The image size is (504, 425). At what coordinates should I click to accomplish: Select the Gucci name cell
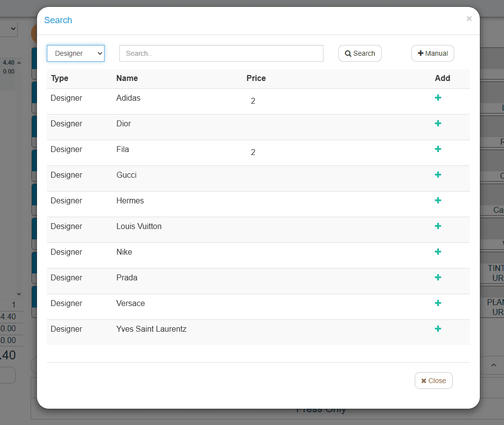click(126, 175)
